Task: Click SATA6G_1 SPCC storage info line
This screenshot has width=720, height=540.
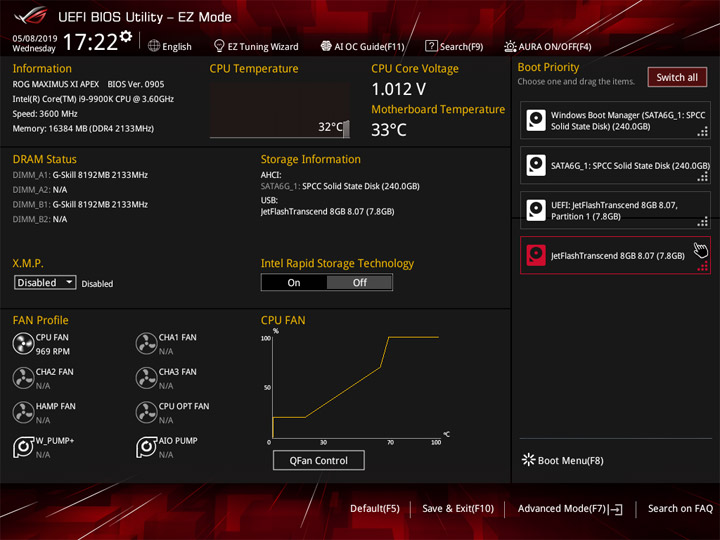Action: click(340, 186)
